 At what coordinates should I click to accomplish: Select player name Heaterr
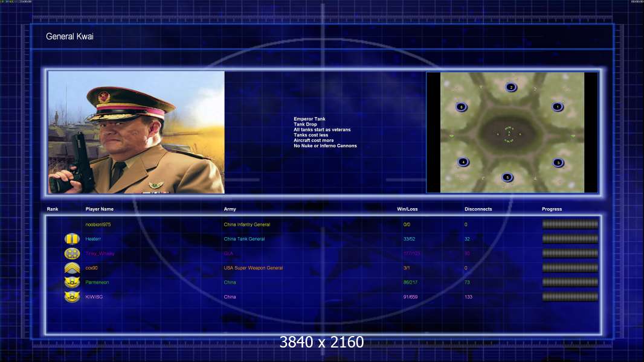point(93,239)
